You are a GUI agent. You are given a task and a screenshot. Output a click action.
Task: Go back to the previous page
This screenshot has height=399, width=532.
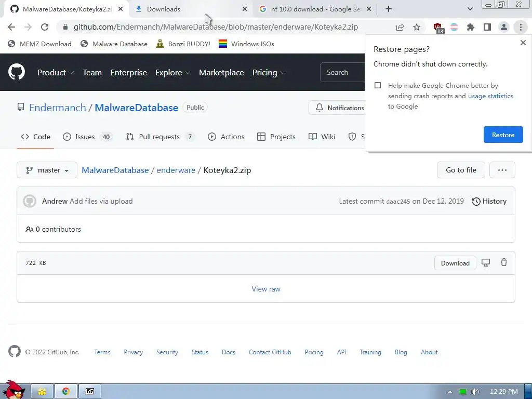(11, 27)
